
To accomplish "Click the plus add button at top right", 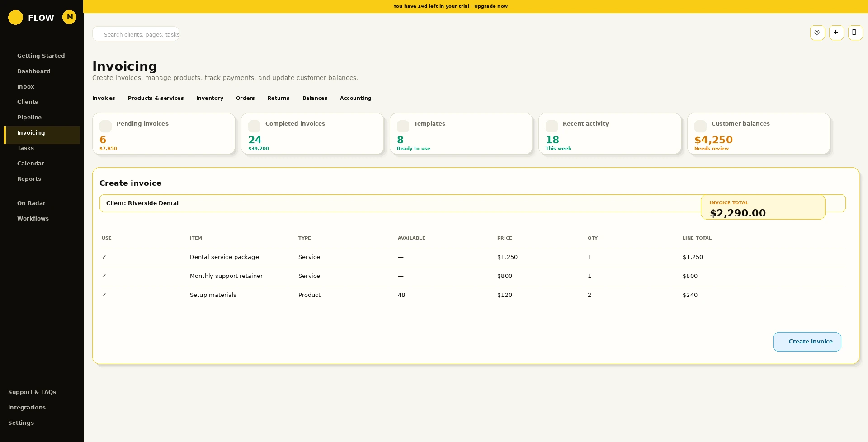I will (x=836, y=33).
